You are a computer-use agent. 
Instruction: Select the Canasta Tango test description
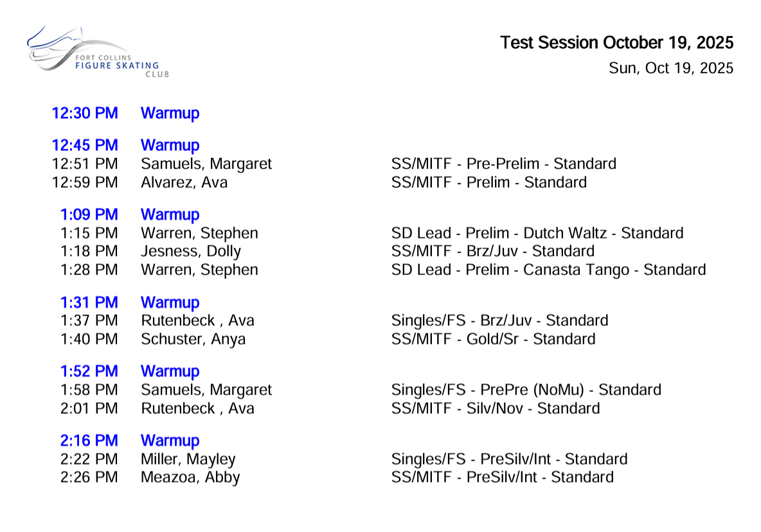coord(548,270)
